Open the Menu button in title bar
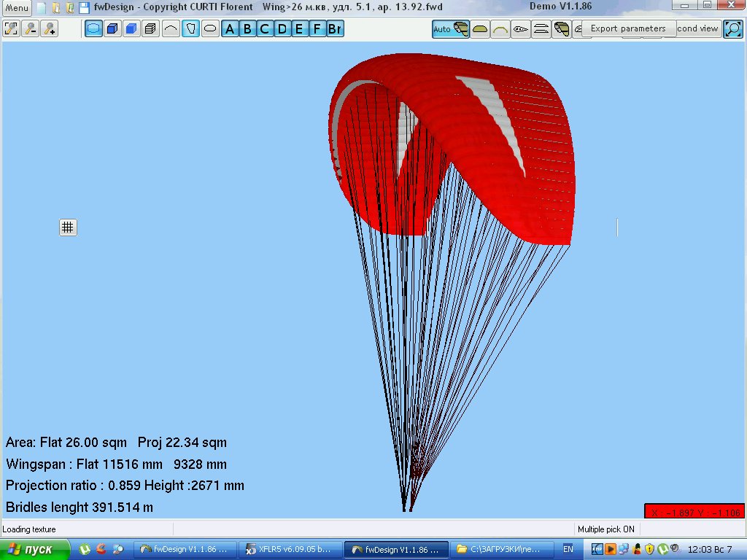Viewport: 747px width, 560px height. pyautogui.click(x=18, y=8)
